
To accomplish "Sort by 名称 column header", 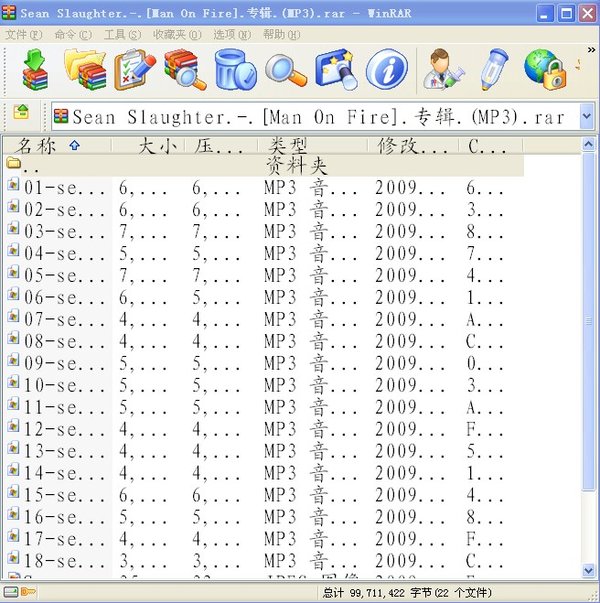I will 58,146.
